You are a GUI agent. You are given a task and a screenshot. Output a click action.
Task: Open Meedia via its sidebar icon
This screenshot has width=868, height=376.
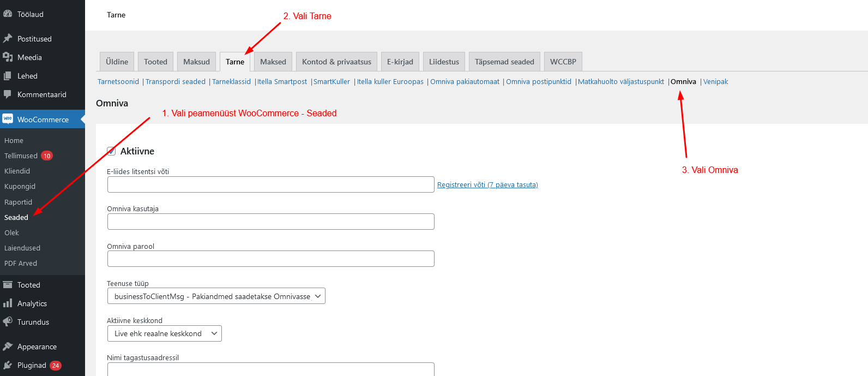[8, 57]
